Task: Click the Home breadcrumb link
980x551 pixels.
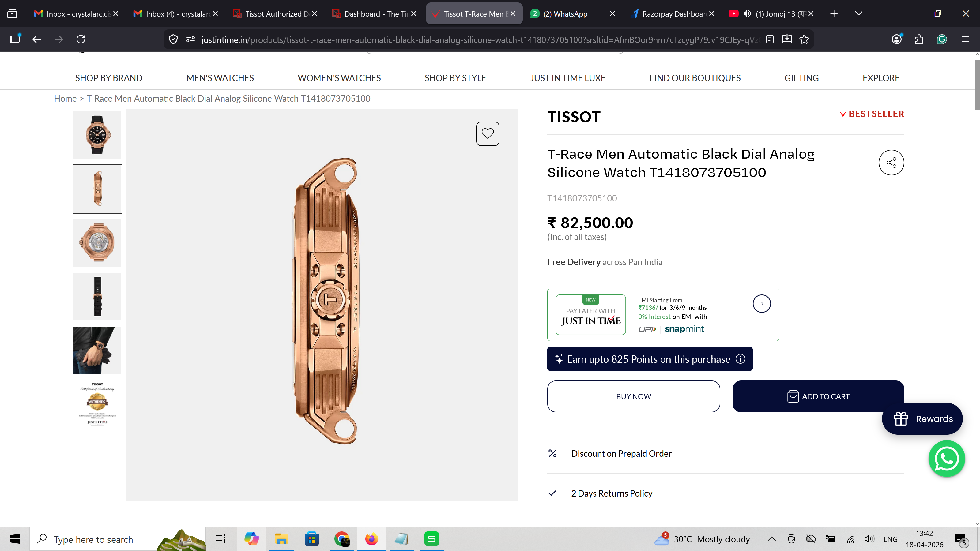Action: pyautogui.click(x=65, y=99)
